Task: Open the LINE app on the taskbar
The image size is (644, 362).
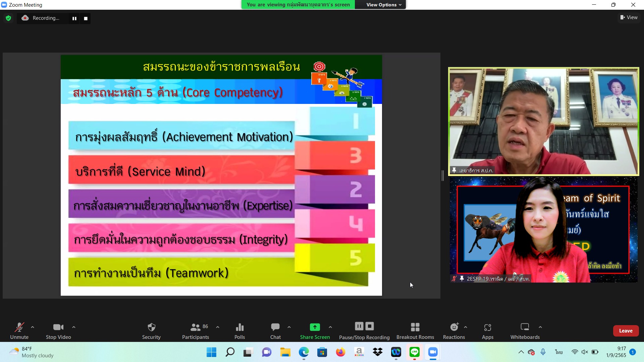Action: tap(415, 352)
